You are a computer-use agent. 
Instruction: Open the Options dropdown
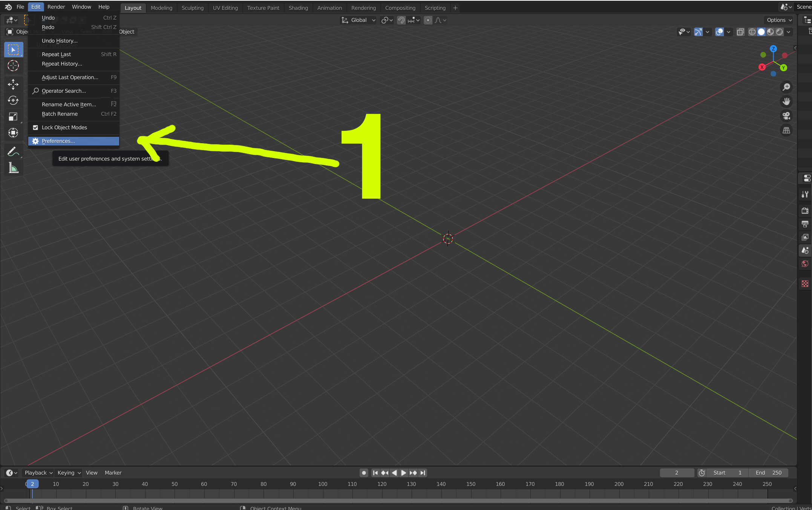tap(779, 20)
